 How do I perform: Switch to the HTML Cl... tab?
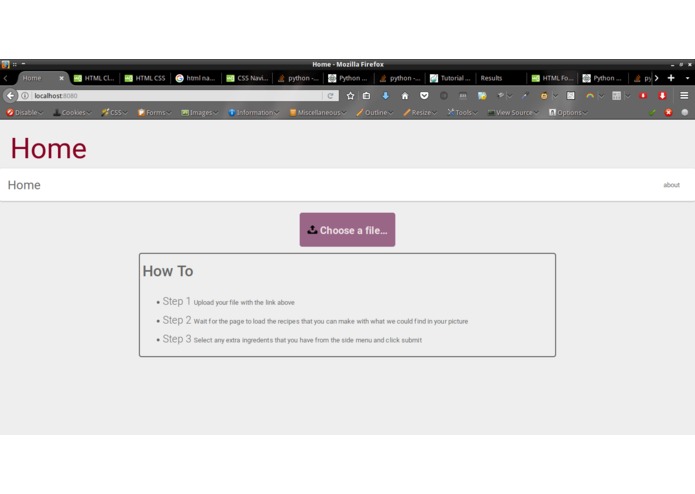94,78
